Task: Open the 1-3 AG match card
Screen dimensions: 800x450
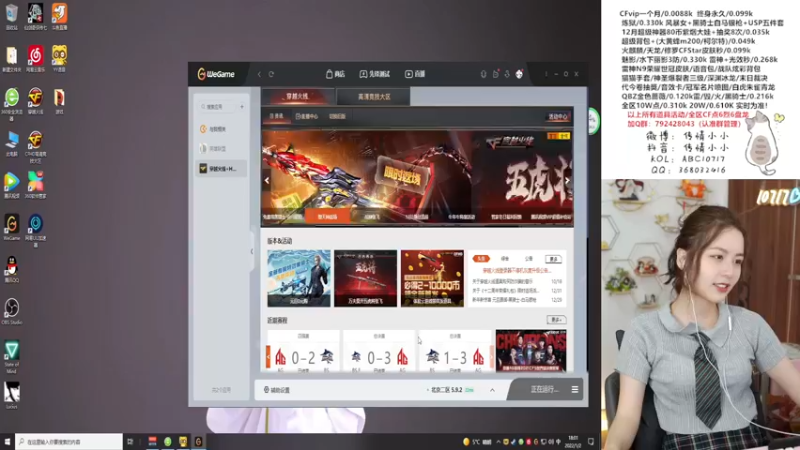Action: coord(455,351)
